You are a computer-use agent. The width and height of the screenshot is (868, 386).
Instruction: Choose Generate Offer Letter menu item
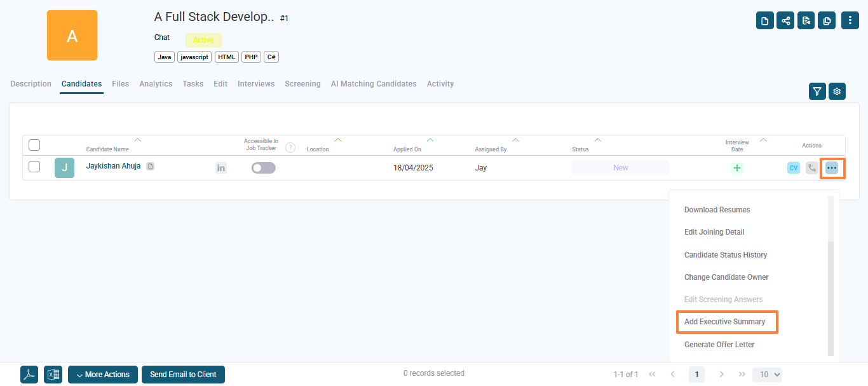(719, 345)
